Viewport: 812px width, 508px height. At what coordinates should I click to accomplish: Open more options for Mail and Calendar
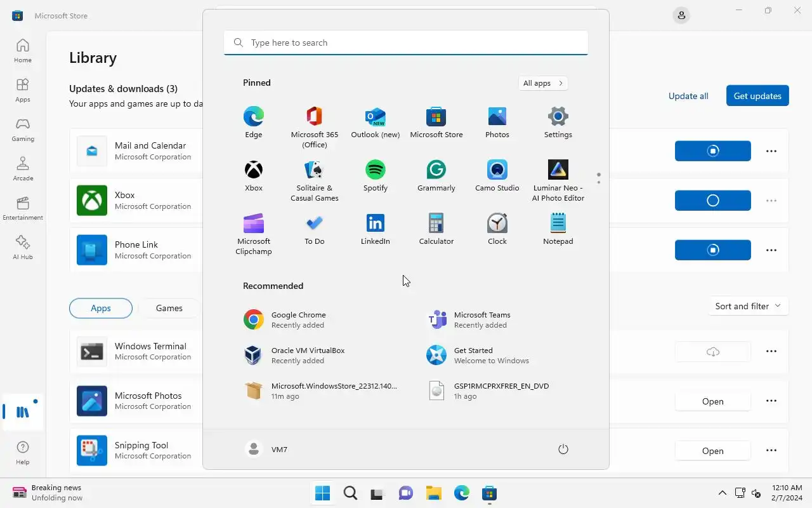771,151
